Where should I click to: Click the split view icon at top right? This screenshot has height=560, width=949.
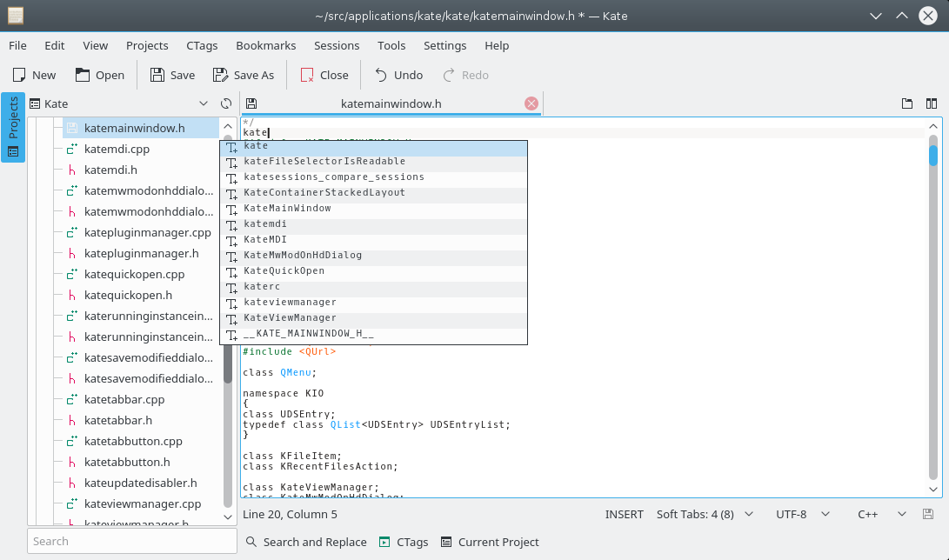(932, 103)
